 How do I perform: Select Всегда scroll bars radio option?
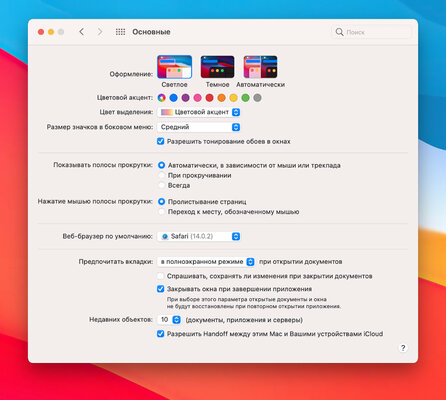[161, 185]
